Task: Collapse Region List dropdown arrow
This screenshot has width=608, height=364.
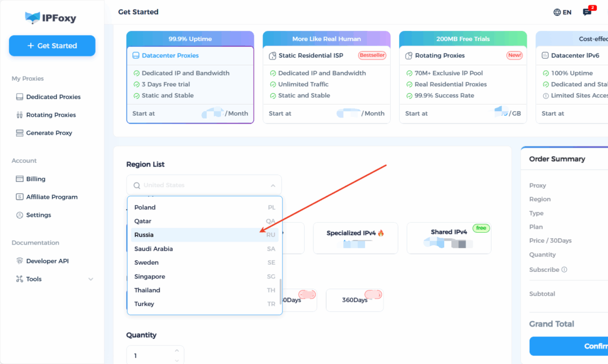Action: coord(273,185)
